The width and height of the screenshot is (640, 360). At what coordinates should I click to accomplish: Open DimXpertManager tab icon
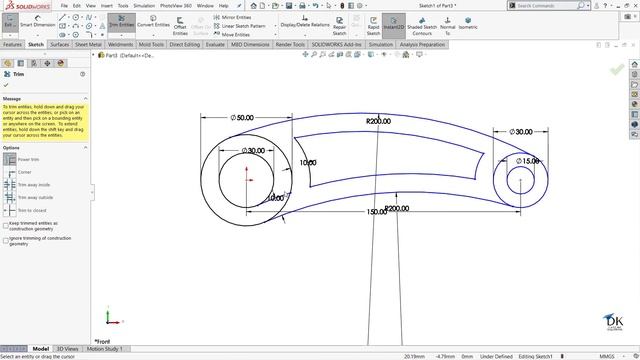point(47,63)
